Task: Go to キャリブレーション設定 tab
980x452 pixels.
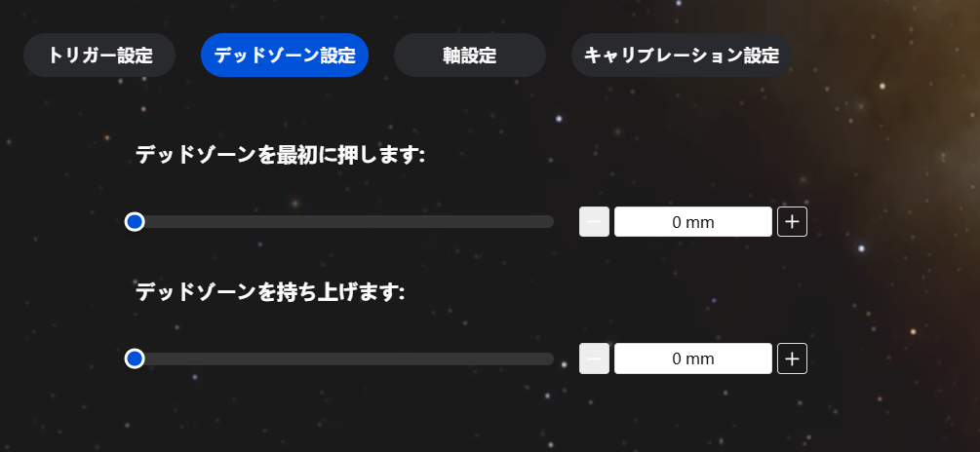Action: click(x=681, y=56)
